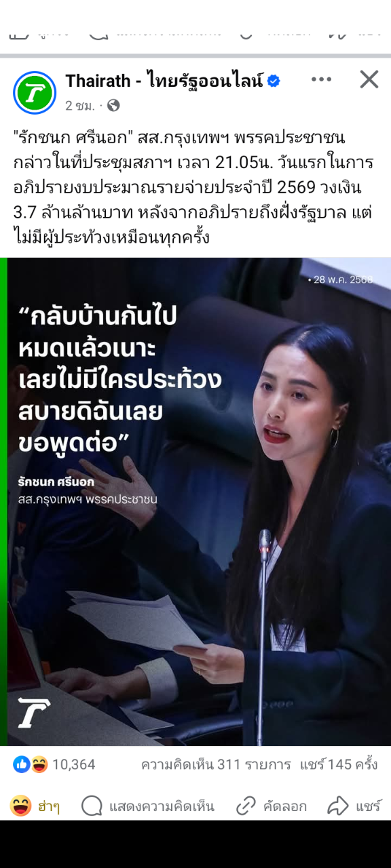Copy the post link via chain icon

[246, 806]
